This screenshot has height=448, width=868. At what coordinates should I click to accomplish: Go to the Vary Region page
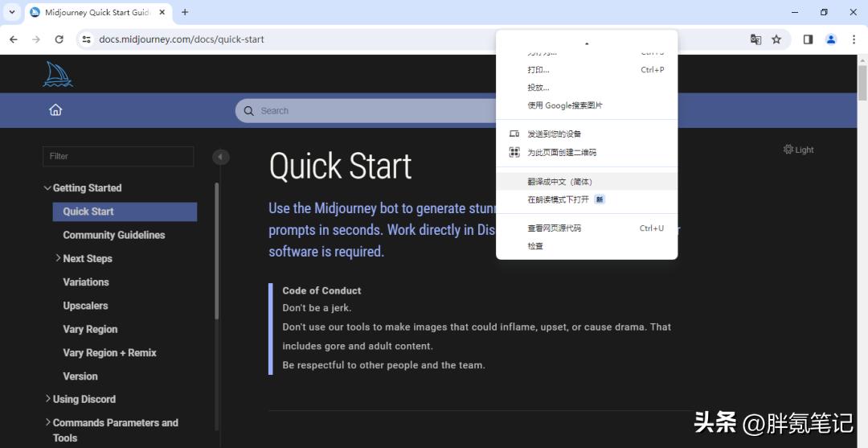[x=90, y=329]
